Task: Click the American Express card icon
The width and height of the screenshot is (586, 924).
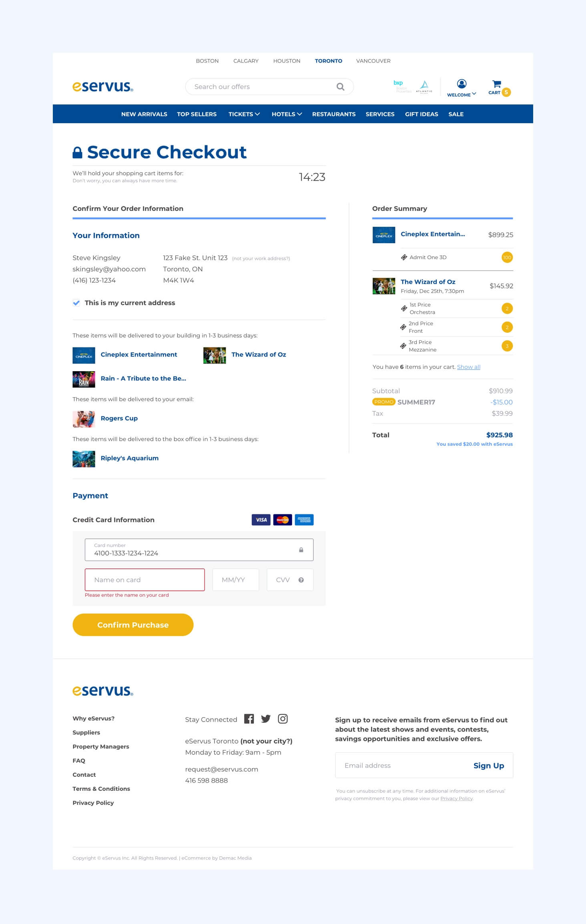Action: point(304,520)
